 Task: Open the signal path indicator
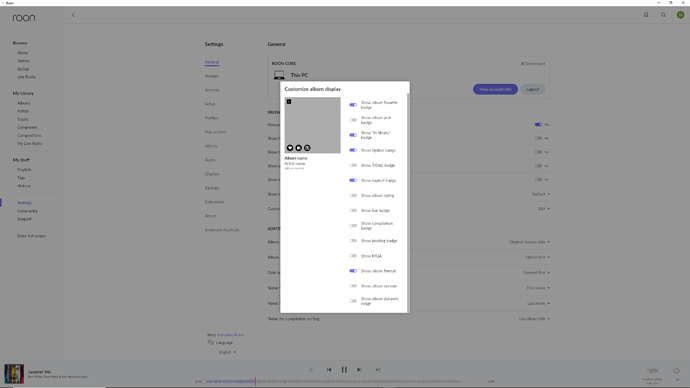click(x=311, y=370)
